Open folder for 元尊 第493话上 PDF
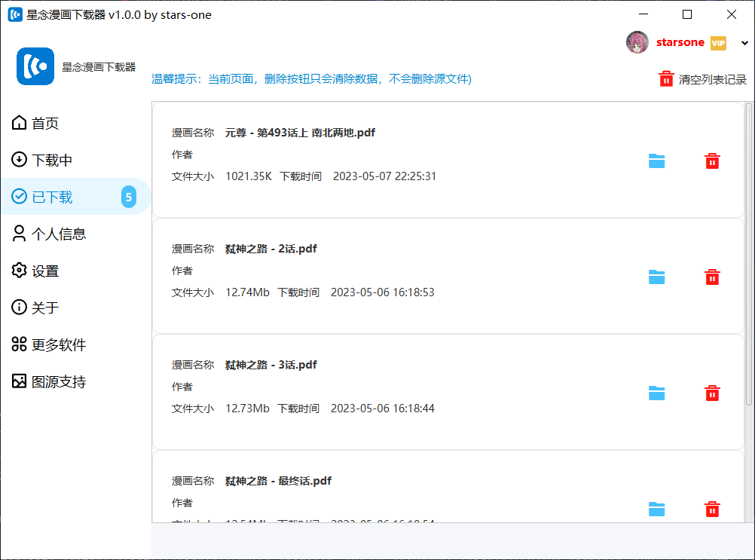The height and width of the screenshot is (560, 755). coord(656,161)
